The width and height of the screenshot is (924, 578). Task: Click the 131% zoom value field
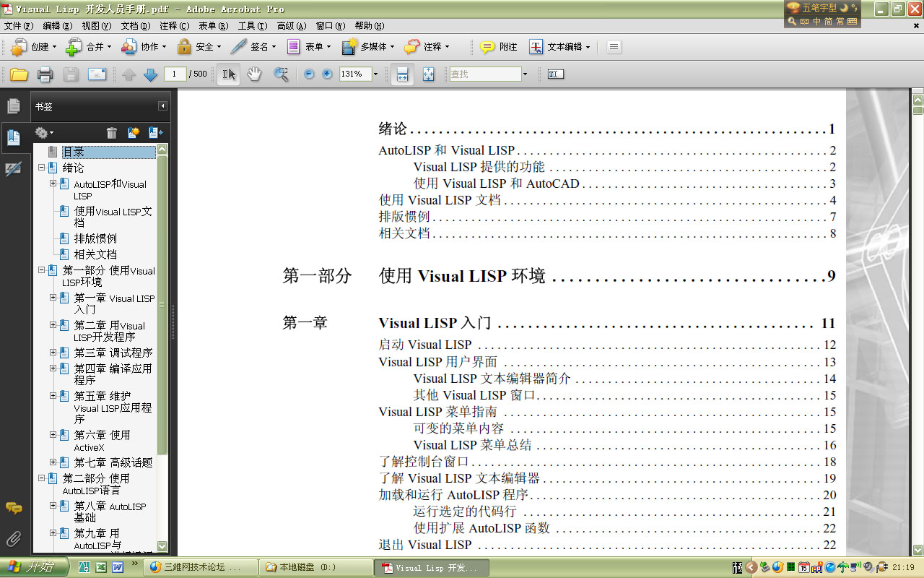point(354,74)
